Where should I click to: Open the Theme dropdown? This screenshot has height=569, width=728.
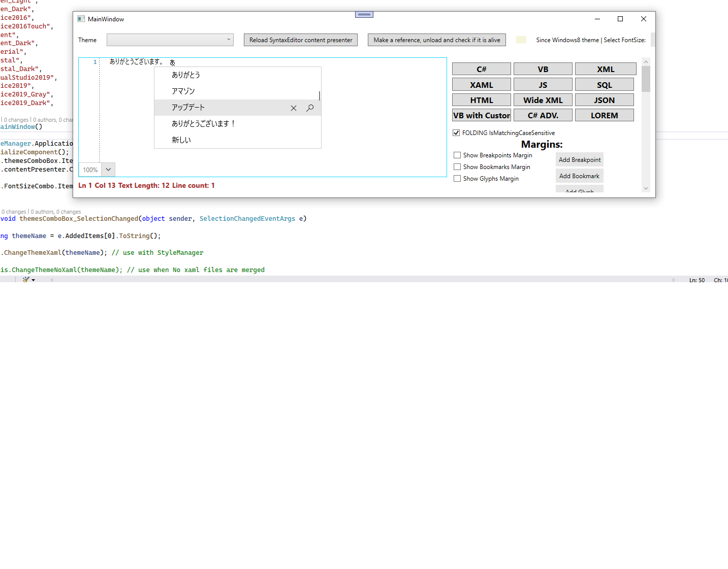(x=228, y=40)
